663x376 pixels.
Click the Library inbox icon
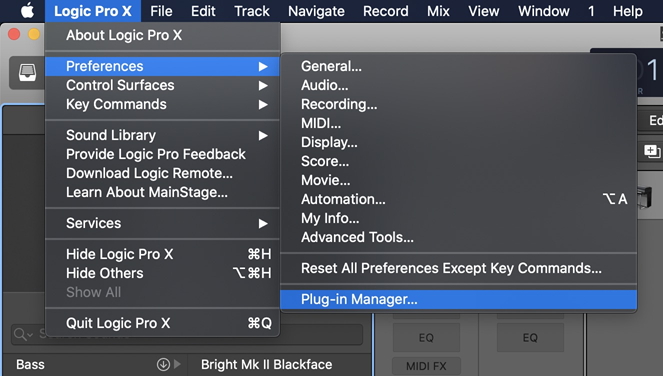[27, 73]
